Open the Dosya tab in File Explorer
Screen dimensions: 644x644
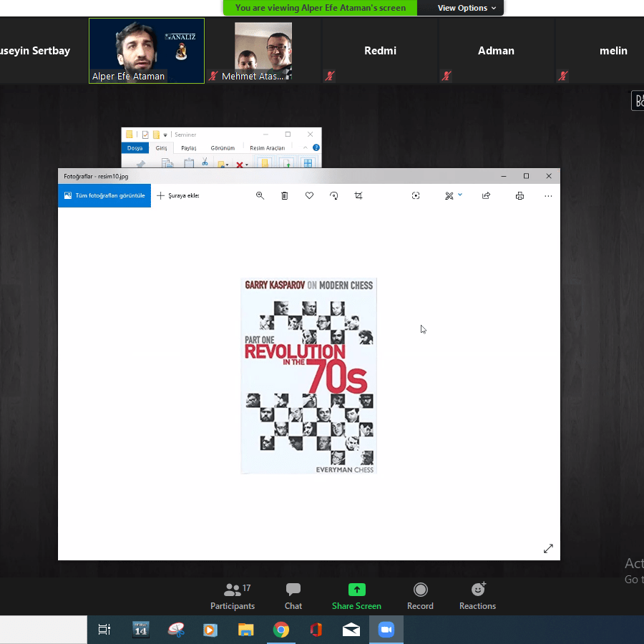pyautogui.click(x=135, y=148)
